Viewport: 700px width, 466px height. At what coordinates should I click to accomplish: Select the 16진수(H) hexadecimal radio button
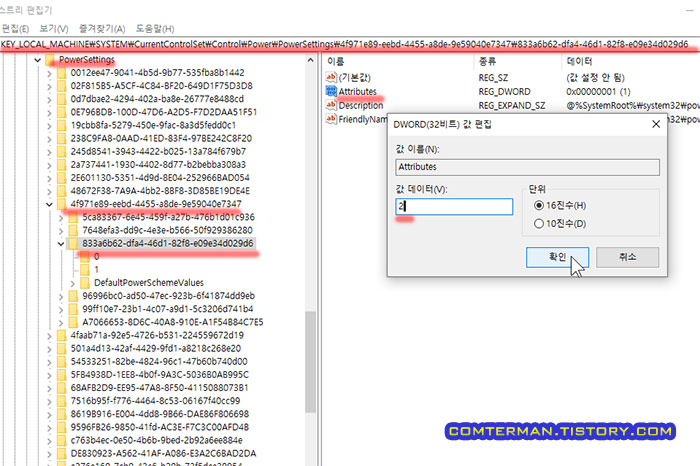[539, 205]
